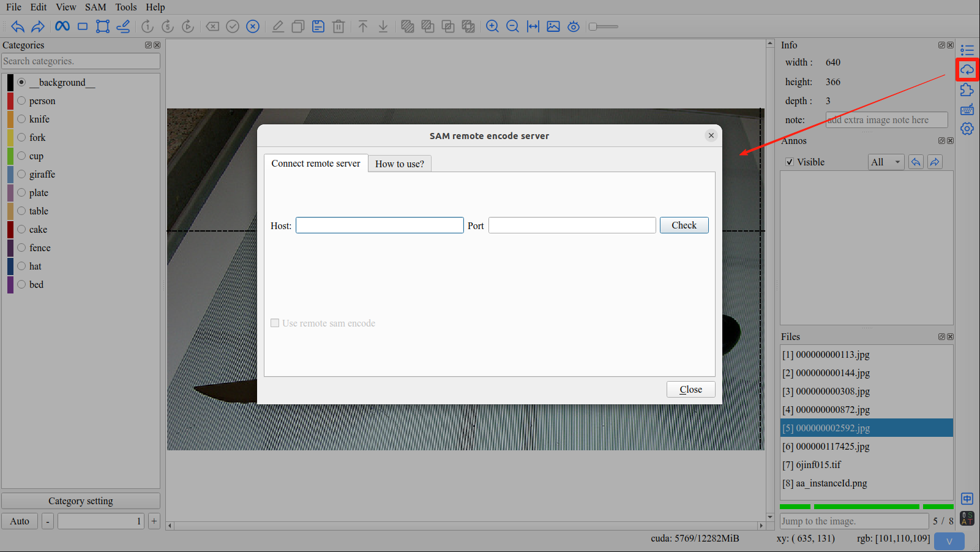
Task: Click the list icon in right sidebar
Action: pos(967,50)
